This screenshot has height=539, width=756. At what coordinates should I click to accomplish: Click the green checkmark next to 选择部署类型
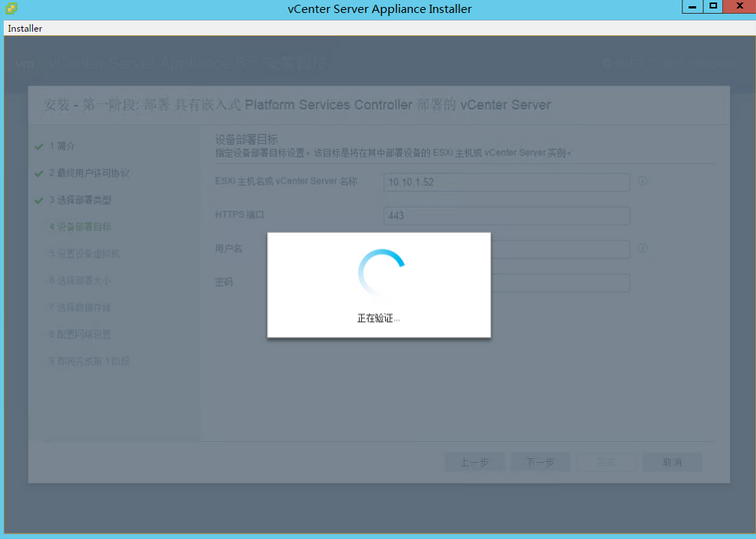click(39, 201)
